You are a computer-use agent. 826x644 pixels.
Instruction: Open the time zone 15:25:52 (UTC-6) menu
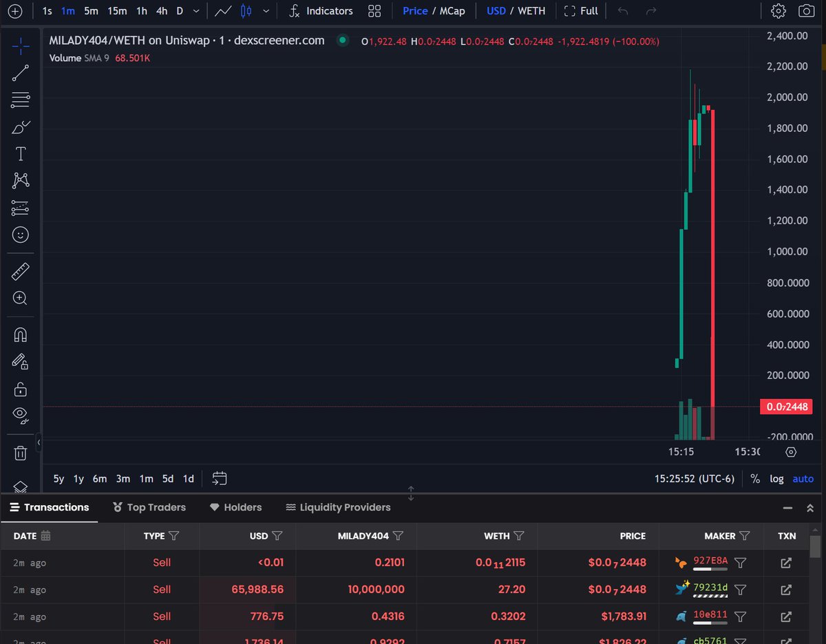click(x=695, y=479)
